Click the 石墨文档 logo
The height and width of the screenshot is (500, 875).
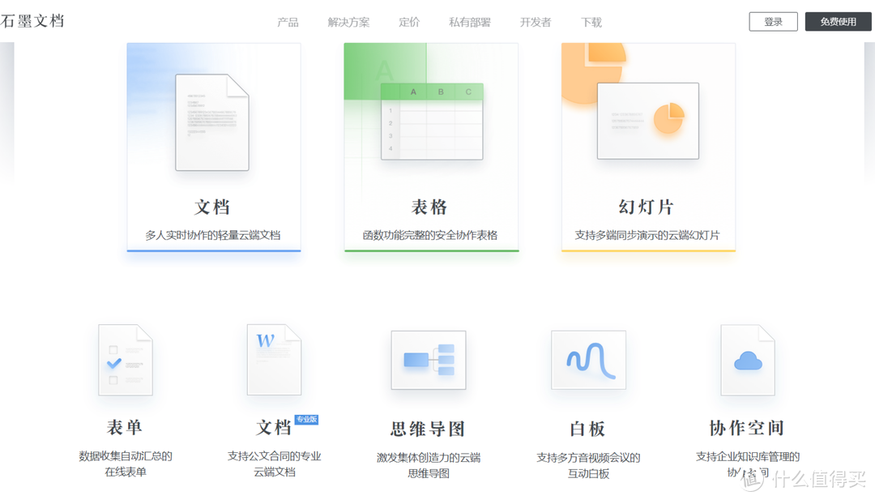pos(32,21)
